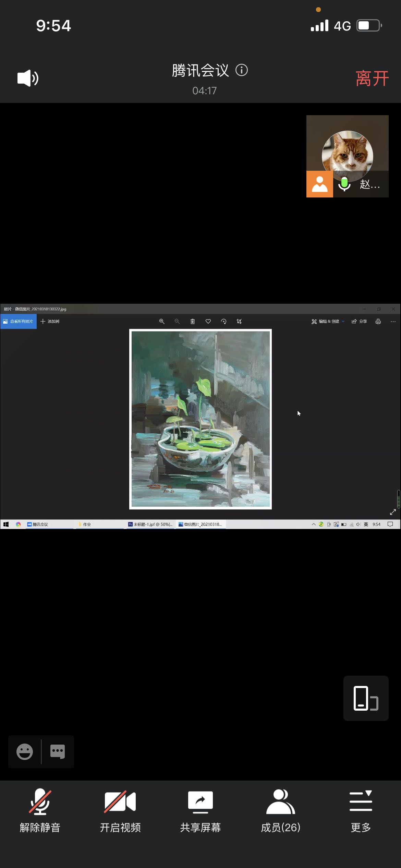This screenshot has width=401, height=868.
Task: Switch layout with the phone-rotate icon
Action: click(x=366, y=698)
